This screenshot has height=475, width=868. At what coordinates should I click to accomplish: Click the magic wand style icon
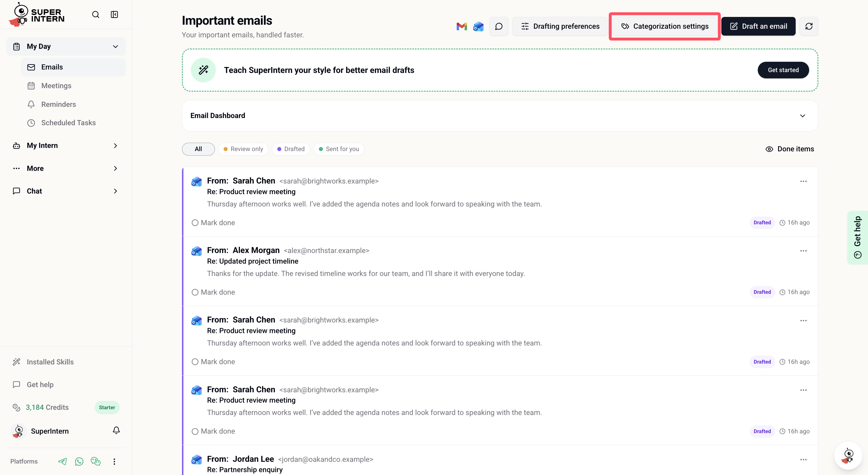point(203,70)
